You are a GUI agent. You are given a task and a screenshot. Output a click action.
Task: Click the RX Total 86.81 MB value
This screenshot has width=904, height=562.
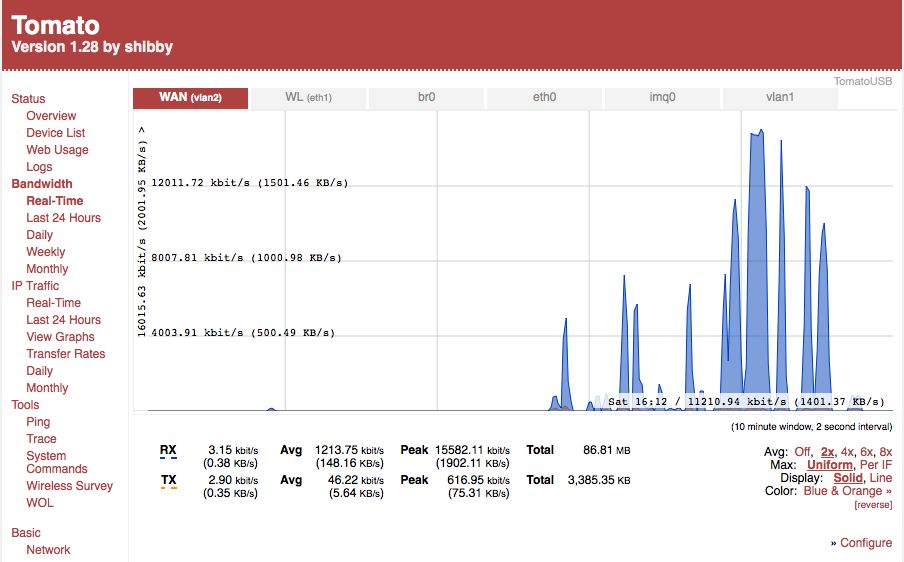607,450
